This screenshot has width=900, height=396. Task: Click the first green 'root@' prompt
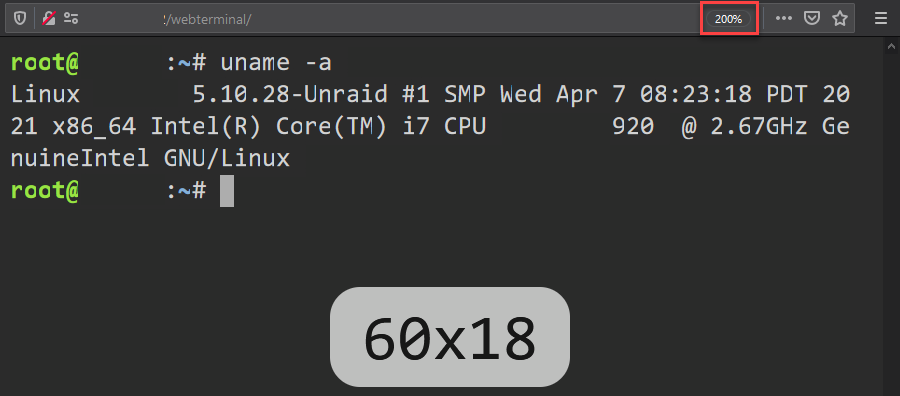[44, 64]
